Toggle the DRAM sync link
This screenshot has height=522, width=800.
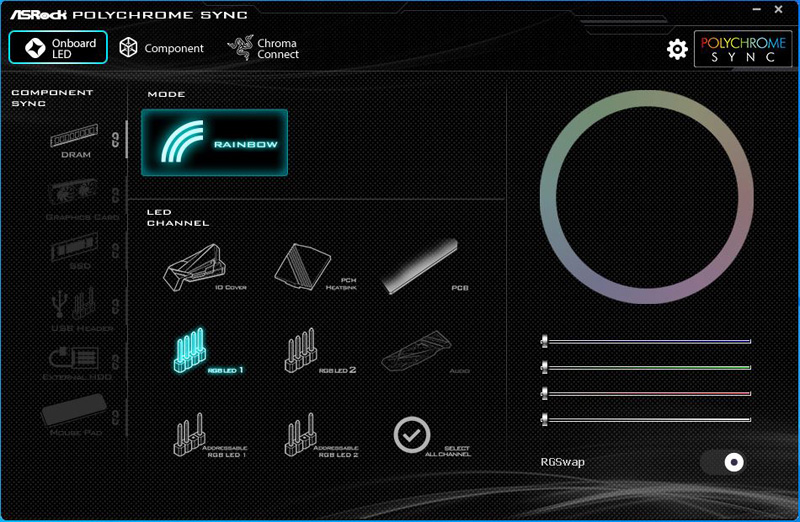pos(115,139)
